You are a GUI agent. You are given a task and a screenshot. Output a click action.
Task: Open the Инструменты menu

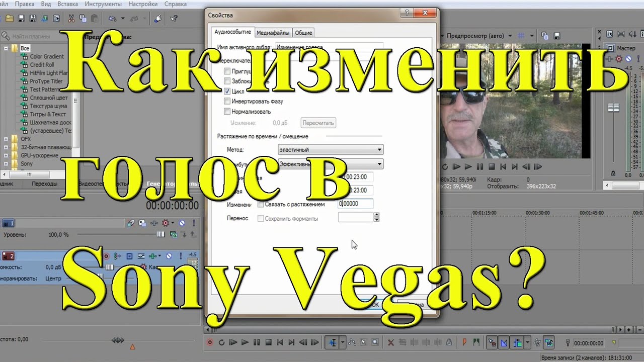103,4
